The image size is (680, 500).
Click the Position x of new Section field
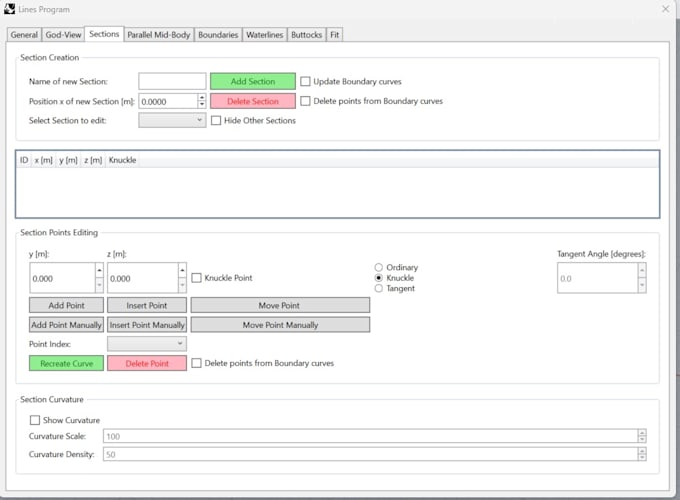click(168, 101)
